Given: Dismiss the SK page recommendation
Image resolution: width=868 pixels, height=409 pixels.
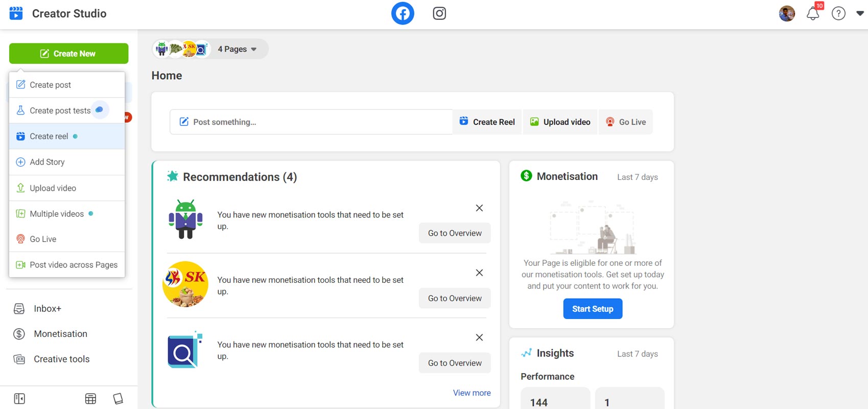Looking at the screenshot, I should pyautogui.click(x=479, y=273).
